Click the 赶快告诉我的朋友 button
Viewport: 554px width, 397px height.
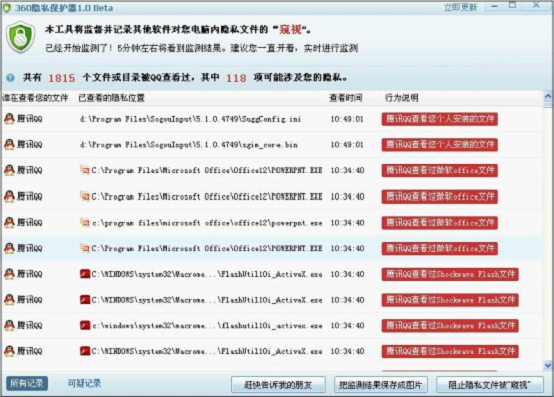pyautogui.click(x=278, y=385)
